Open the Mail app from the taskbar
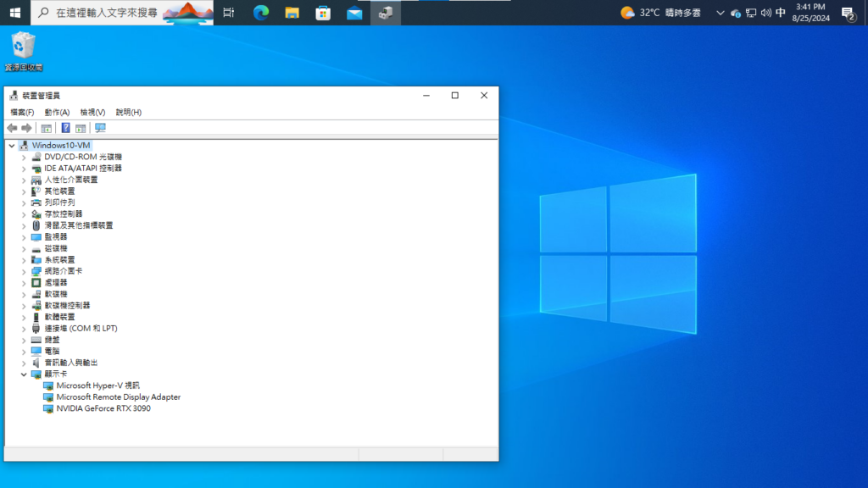Viewport: 868px width, 488px height. coord(354,13)
